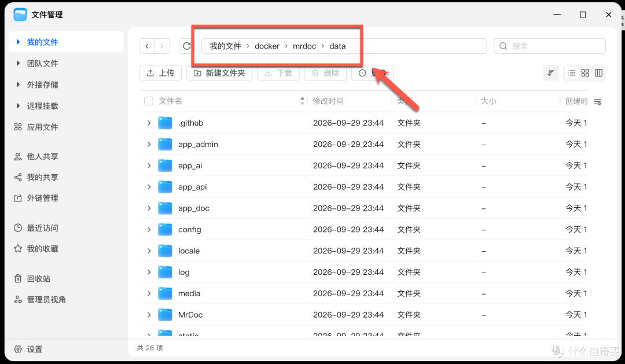Image resolution: width=625 pixels, height=364 pixels.
Task: Click the Upload (上传) button
Action: (161, 73)
